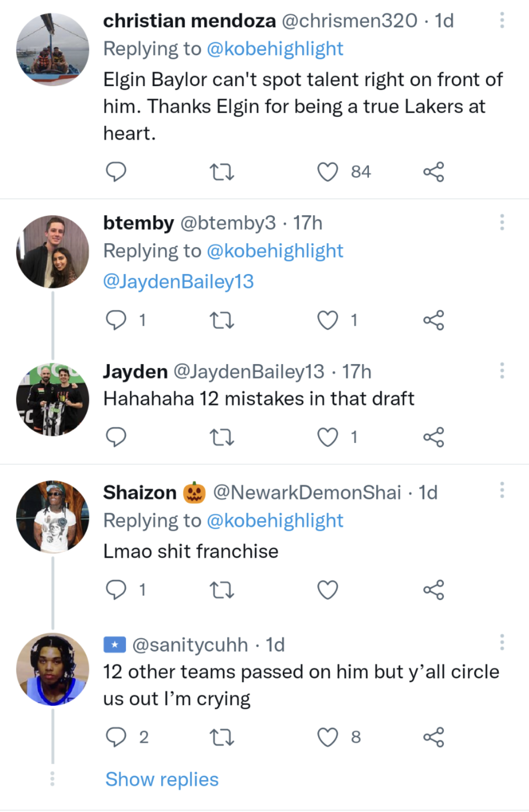This screenshot has height=812, width=529.
Task: Retweet @sanitycuhh's tweet
Action: point(221,737)
